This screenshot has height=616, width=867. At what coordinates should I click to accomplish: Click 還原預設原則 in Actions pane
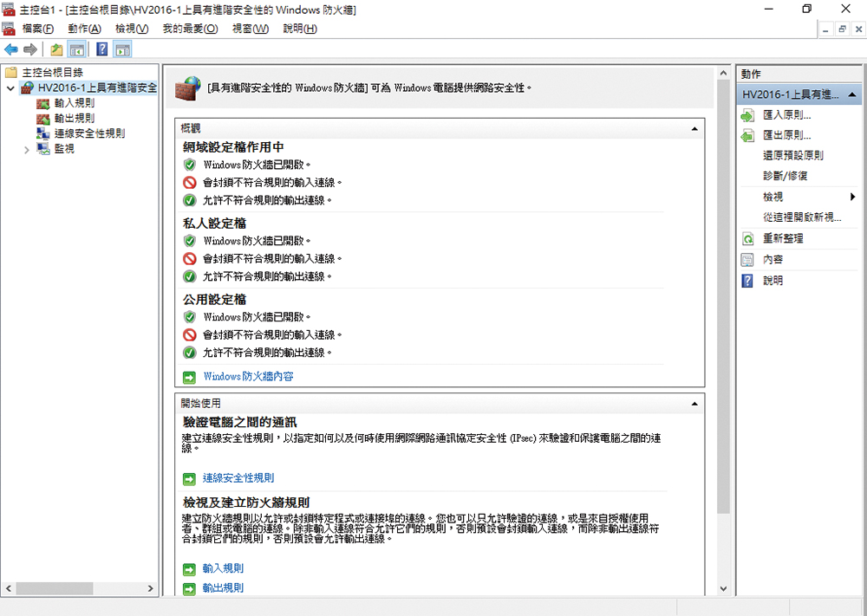[x=793, y=156]
